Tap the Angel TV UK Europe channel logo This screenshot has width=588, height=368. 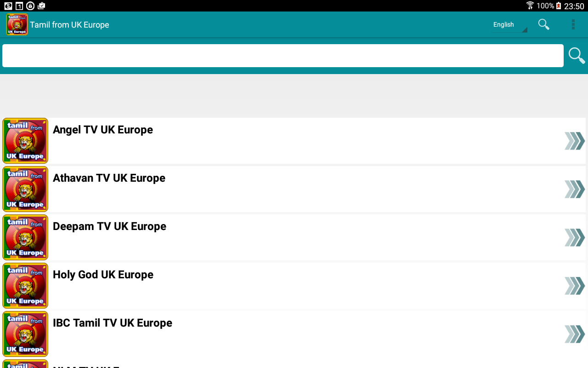(x=25, y=141)
